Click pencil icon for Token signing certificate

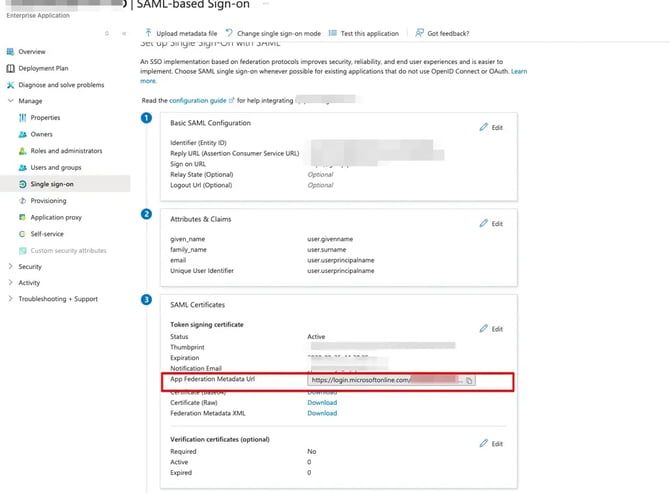coord(483,329)
